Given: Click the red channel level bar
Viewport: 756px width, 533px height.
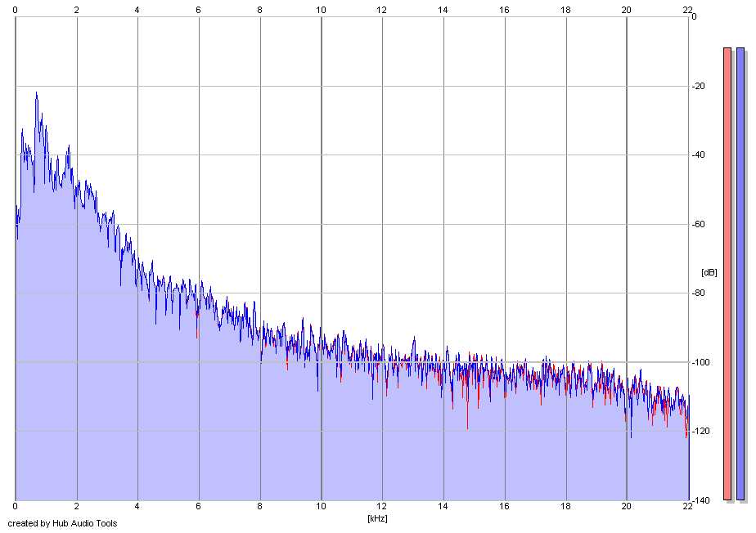Looking at the screenshot, I should 727,274.
